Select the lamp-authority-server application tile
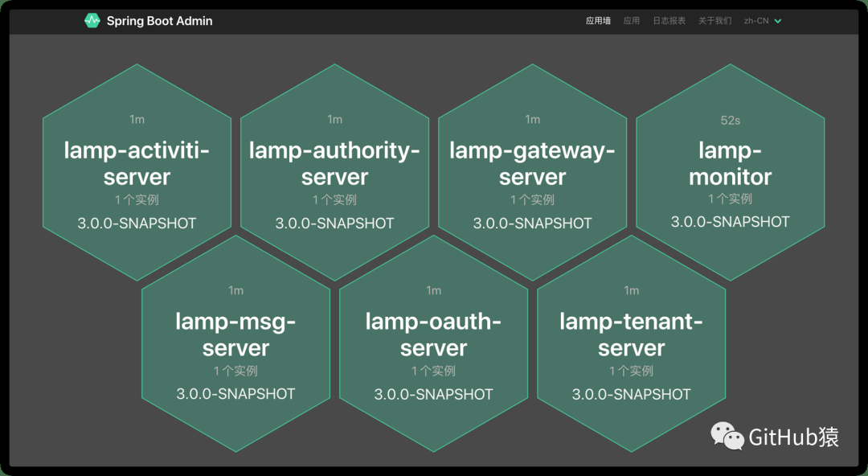Image resolution: width=868 pixels, height=476 pixels. (x=335, y=172)
